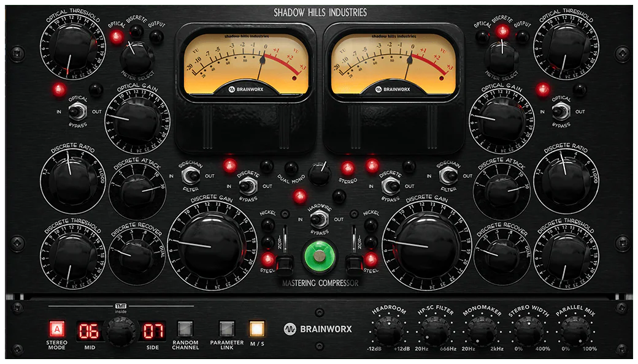Screen dimensions: 638x364
Task: Click the large left Discrete Gain knob
Action: (212, 245)
